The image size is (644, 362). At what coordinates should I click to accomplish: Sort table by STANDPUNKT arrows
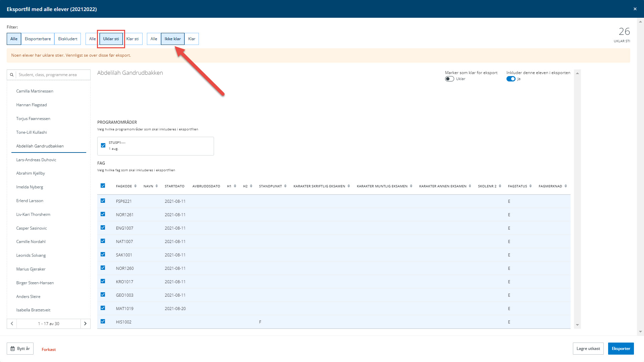tap(285, 186)
